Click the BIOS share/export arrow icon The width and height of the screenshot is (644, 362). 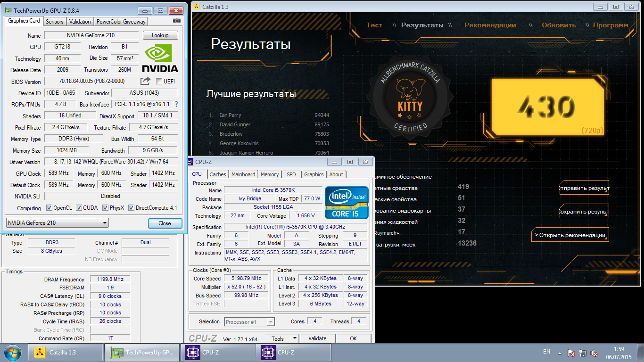[x=146, y=81]
